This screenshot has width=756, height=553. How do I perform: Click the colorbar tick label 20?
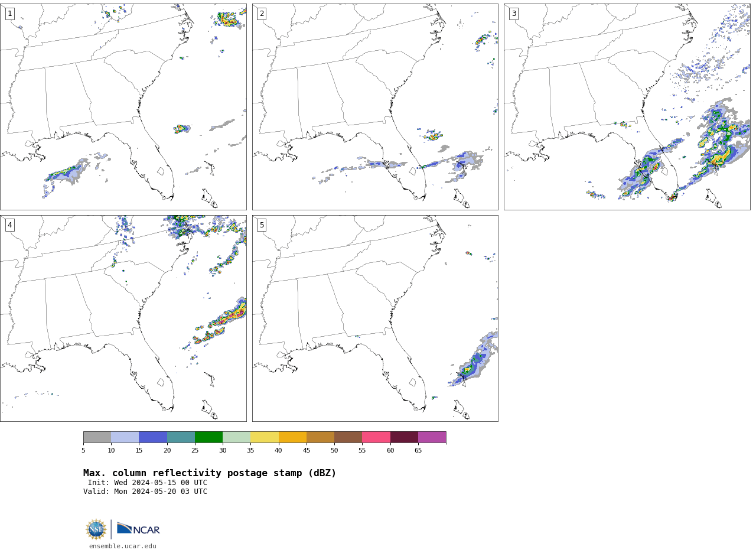click(167, 451)
